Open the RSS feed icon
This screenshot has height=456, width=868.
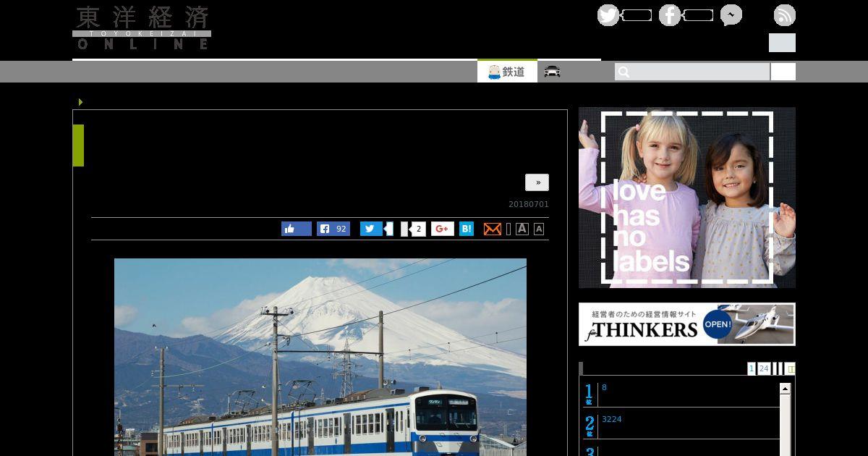click(785, 15)
